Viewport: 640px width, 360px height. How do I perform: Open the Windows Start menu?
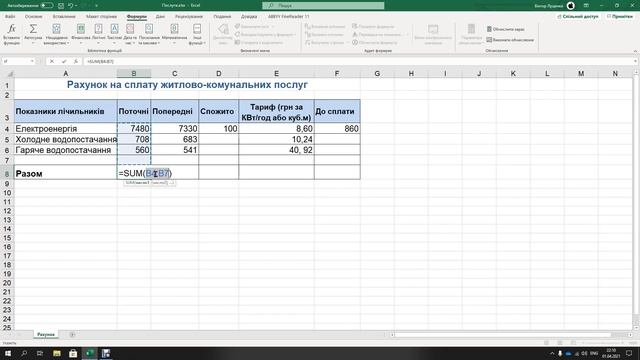[x=8, y=353]
